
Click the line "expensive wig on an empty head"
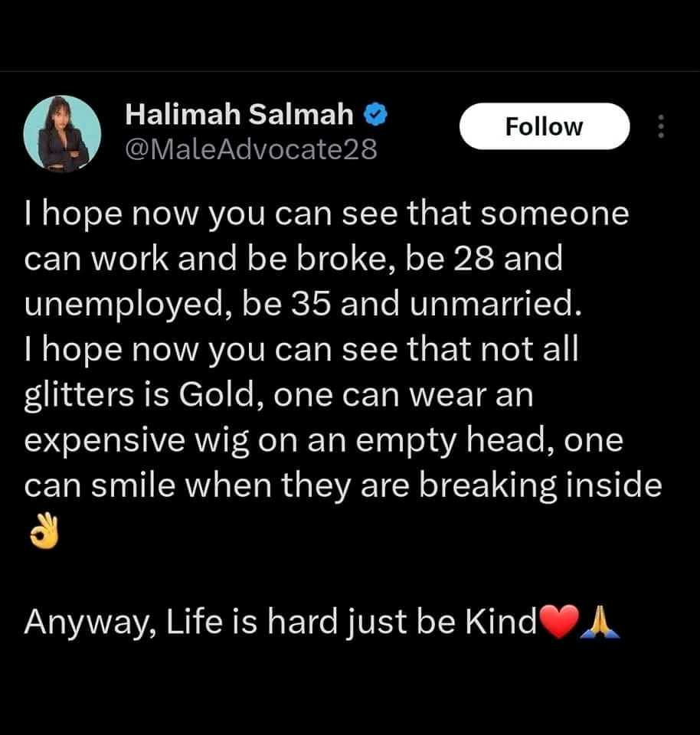coord(324,441)
